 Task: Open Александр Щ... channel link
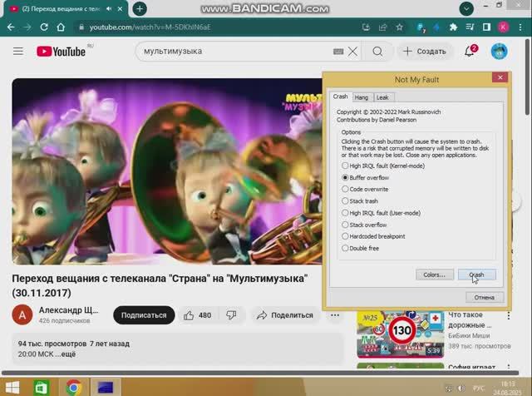(x=68, y=310)
